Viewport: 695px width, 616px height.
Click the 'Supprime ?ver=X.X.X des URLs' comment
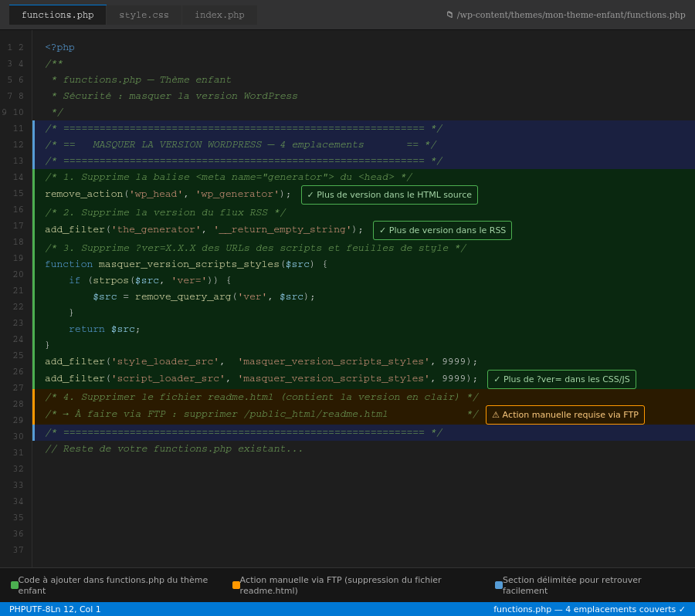click(x=256, y=248)
